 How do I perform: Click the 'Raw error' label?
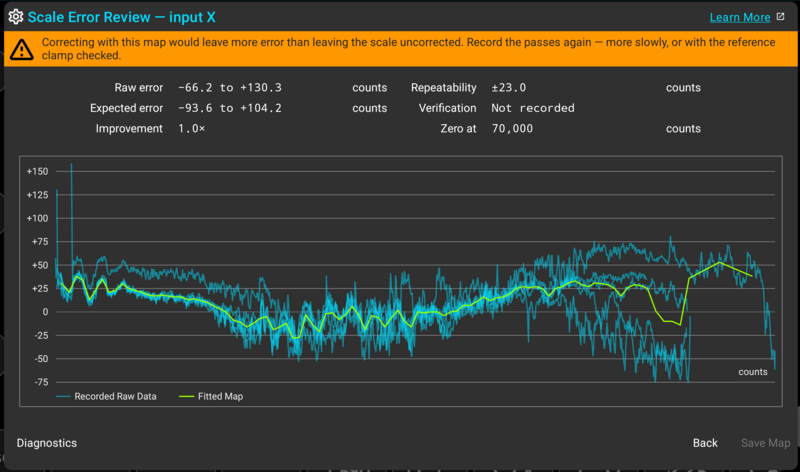tap(138, 88)
